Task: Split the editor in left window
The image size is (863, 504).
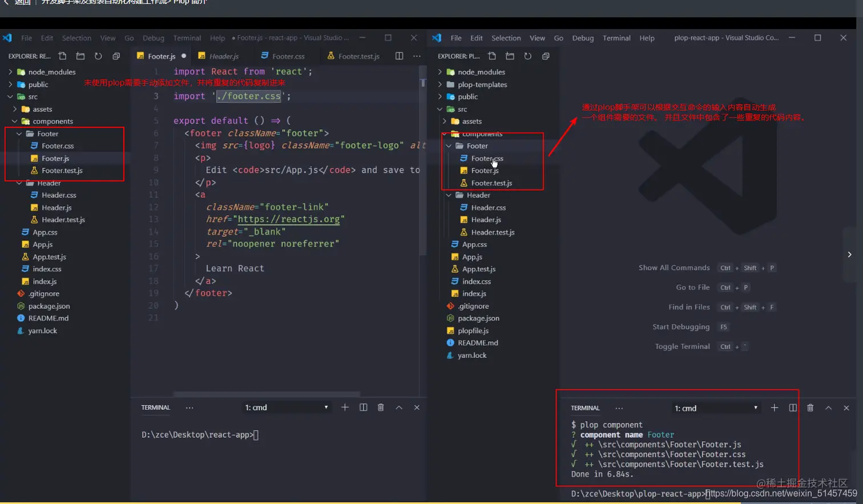Action: click(x=399, y=56)
